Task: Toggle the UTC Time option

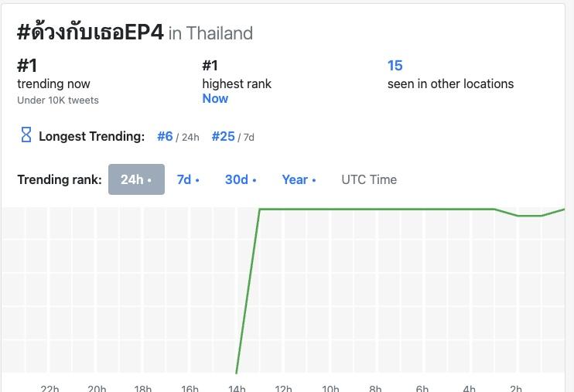Action: click(x=369, y=179)
